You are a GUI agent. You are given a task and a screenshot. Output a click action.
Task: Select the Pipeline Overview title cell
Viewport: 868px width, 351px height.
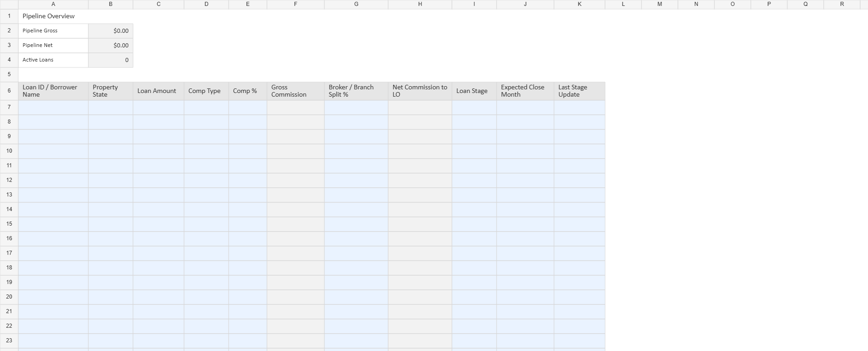pos(53,16)
